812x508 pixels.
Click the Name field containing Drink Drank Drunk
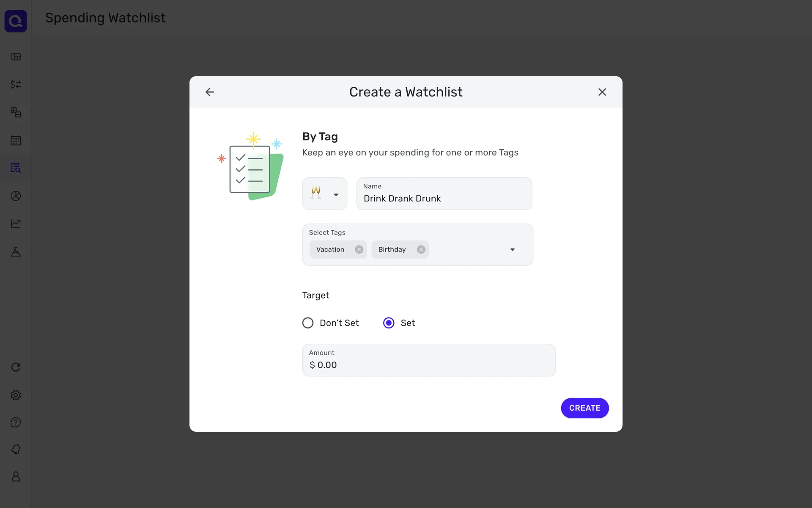click(444, 198)
